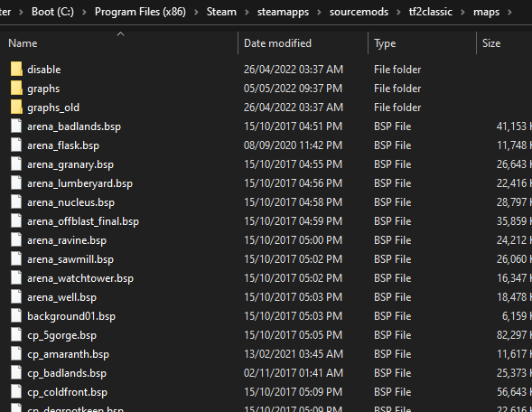Screen dimensions: 532x412
Task: Select arena_flask.bsp file name
Action: click(x=63, y=146)
